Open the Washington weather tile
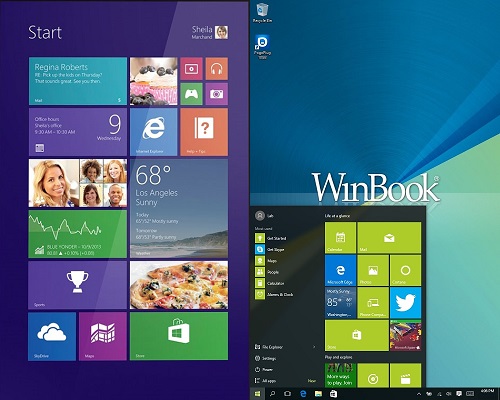The image size is (500, 400). [340, 303]
